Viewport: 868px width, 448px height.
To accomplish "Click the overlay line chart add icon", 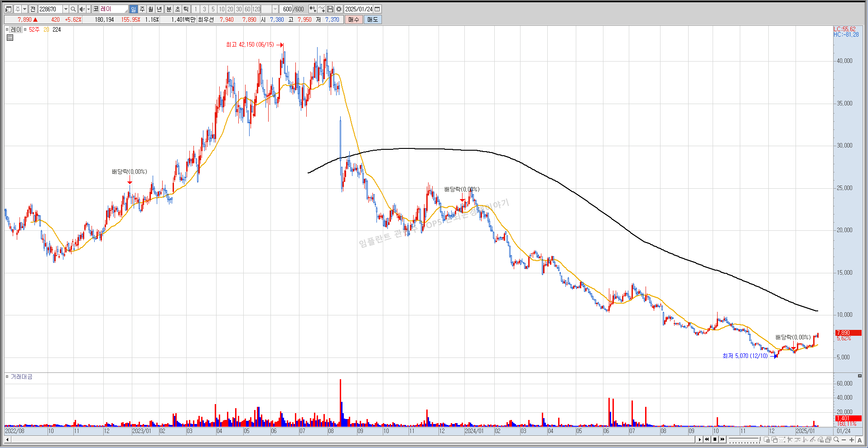I will [x=322, y=9].
